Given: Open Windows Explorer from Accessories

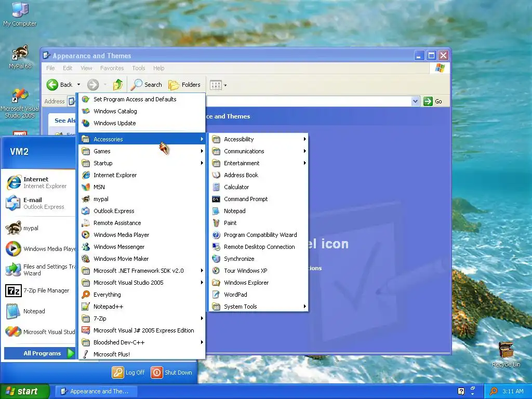Looking at the screenshot, I should coord(258,282).
